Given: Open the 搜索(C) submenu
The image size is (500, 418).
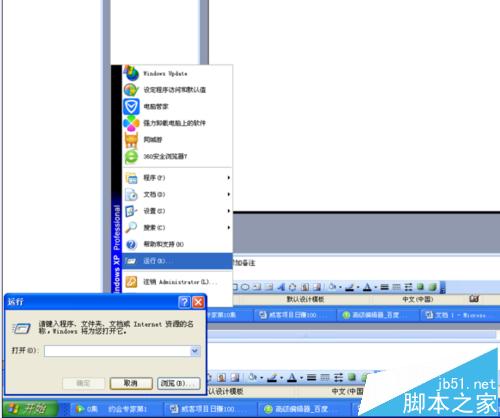Looking at the screenshot, I should (177, 228).
